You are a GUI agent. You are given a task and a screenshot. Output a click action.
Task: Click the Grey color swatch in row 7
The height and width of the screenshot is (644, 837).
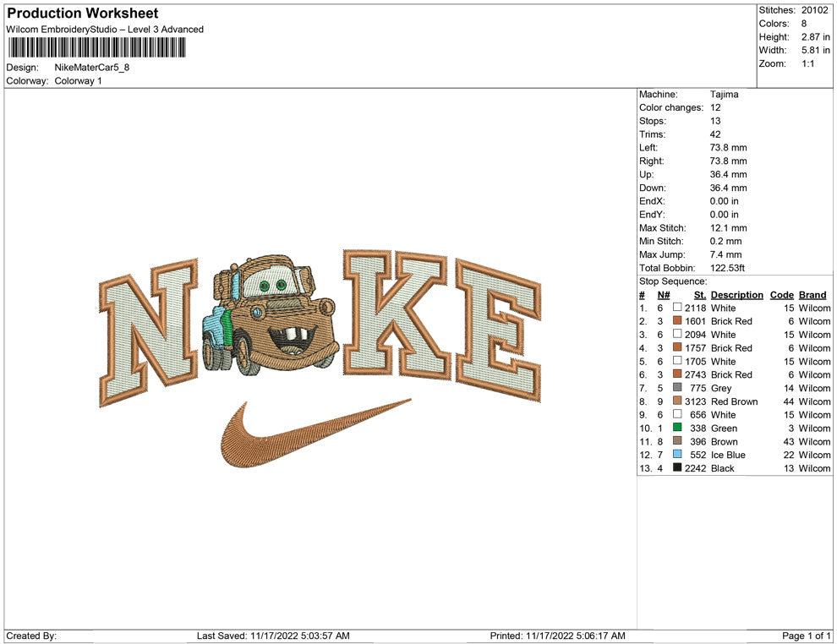pos(677,387)
